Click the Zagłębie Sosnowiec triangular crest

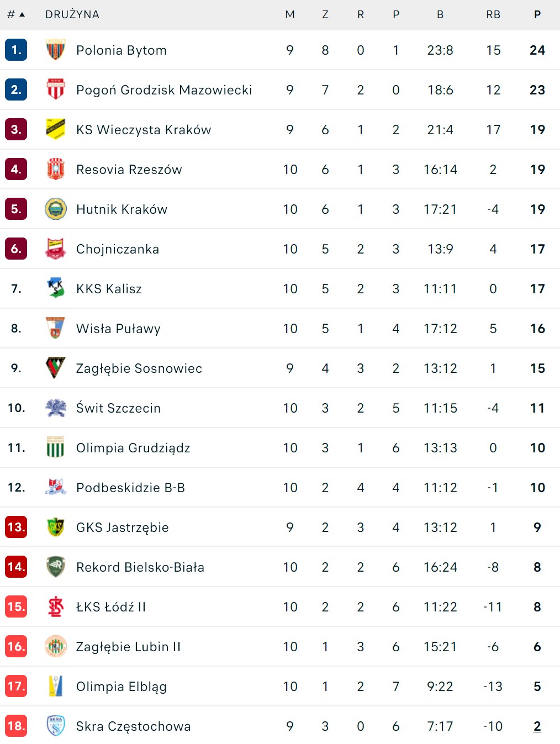pos(55,368)
